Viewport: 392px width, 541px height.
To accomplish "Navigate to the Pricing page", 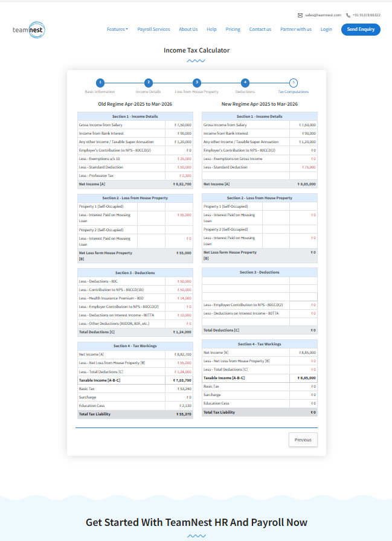I will (x=233, y=30).
